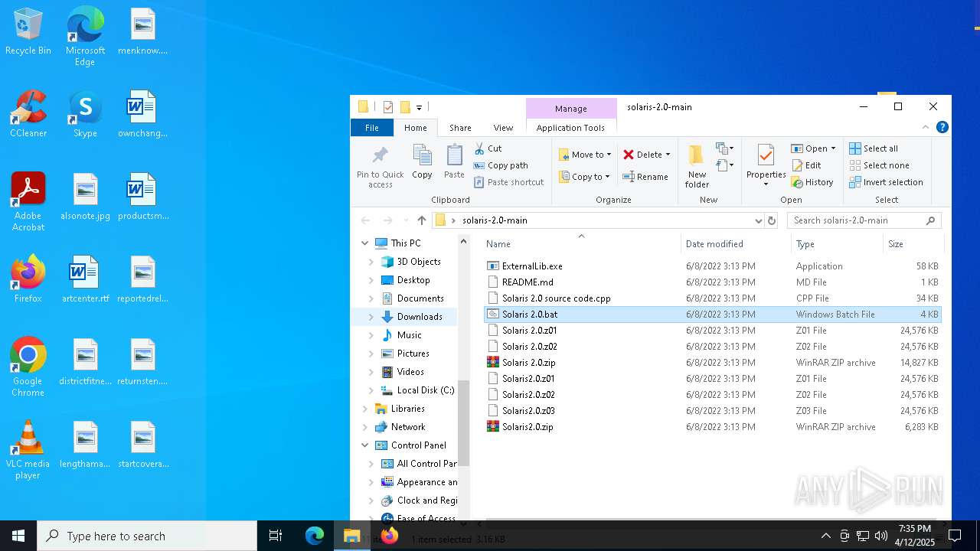
Task: Select the VLC media player icon
Action: 28,451
